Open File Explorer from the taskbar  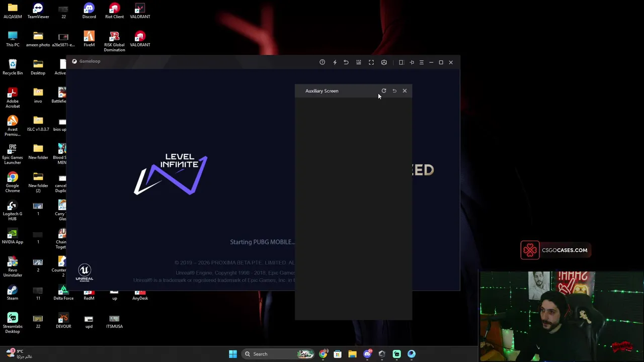pyautogui.click(x=352, y=354)
